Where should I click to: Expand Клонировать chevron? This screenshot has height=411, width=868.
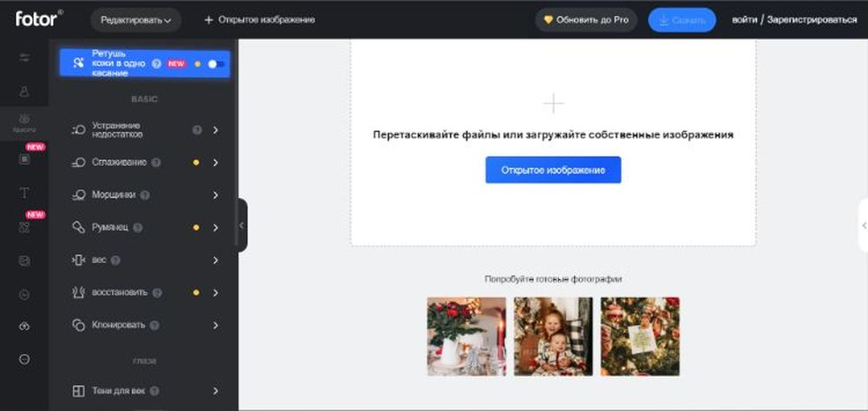(x=216, y=325)
